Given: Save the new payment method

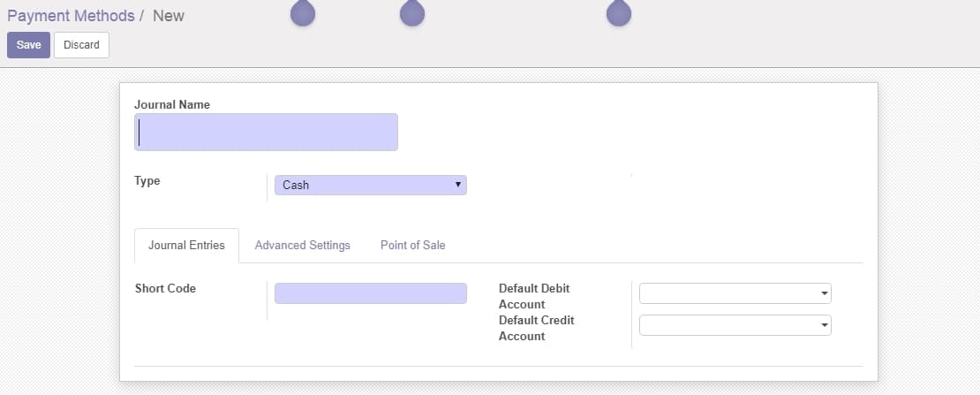Looking at the screenshot, I should [29, 45].
